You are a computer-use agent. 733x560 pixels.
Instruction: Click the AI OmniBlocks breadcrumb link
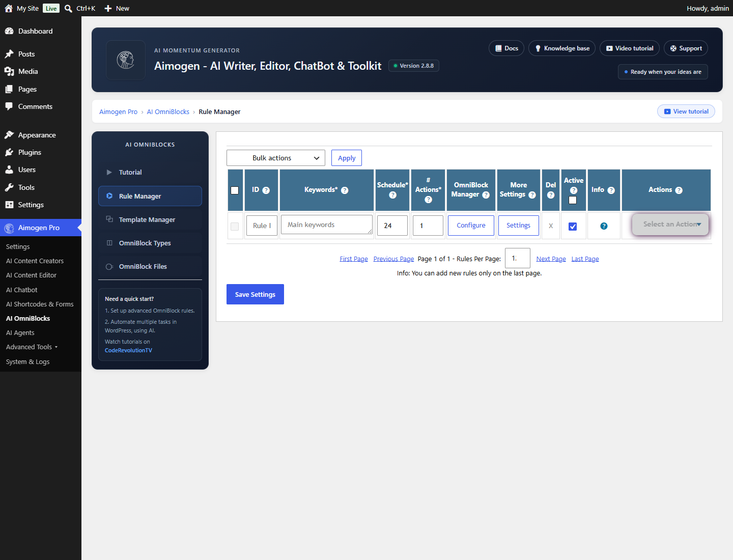coord(168,112)
